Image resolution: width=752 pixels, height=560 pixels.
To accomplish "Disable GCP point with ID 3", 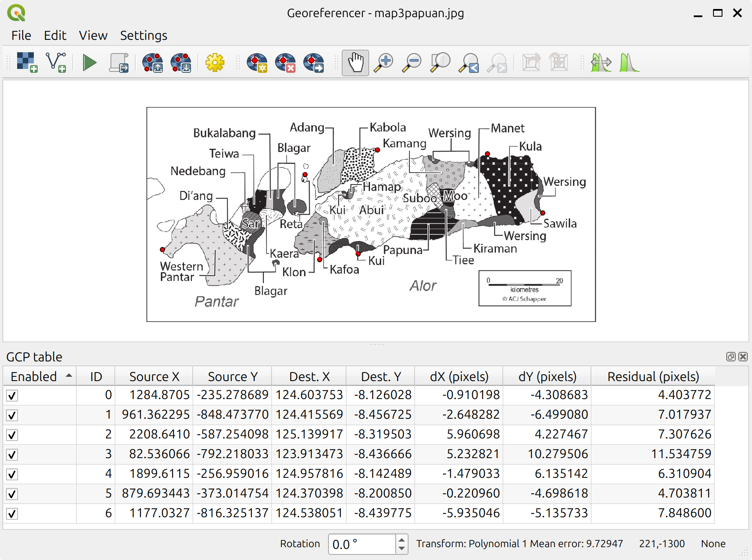I will (x=12, y=455).
